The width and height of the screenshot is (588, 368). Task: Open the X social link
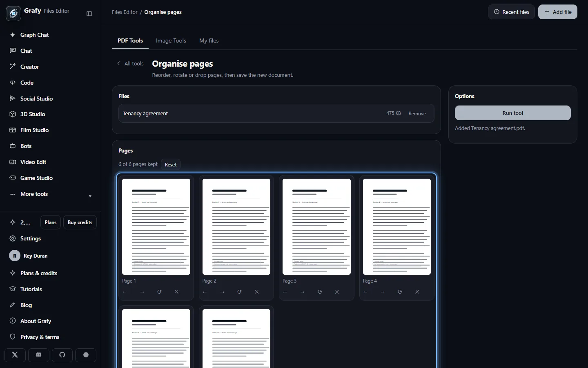point(15,355)
